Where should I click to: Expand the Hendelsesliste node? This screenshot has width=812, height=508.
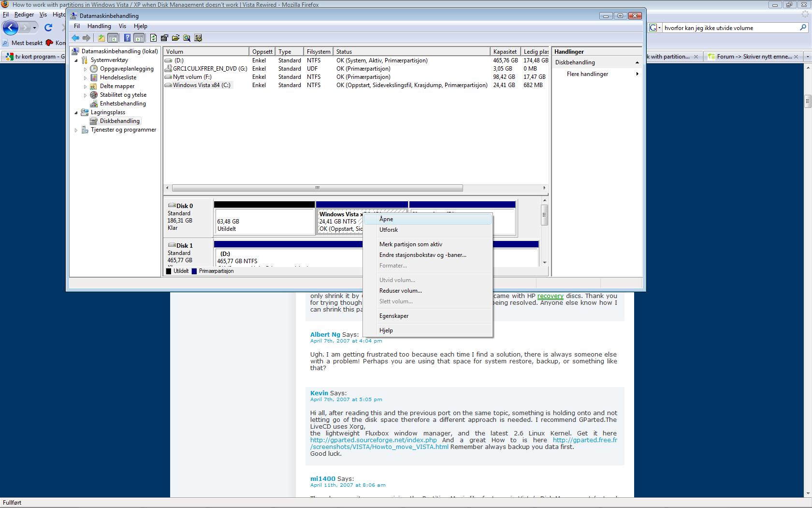[85, 77]
